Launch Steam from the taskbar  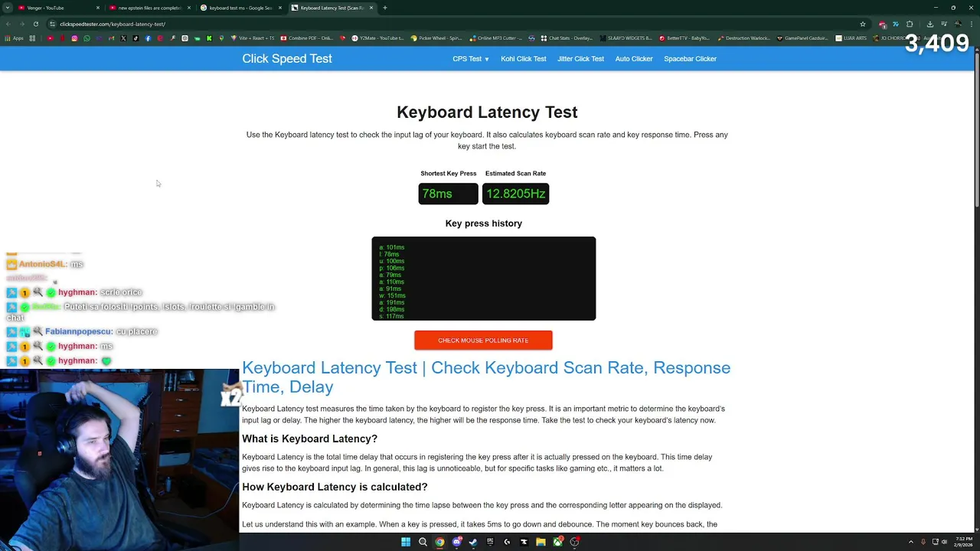(x=472, y=542)
